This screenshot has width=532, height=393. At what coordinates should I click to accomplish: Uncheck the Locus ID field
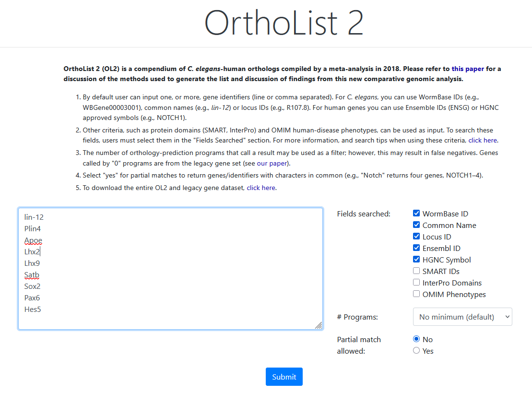[x=416, y=237]
